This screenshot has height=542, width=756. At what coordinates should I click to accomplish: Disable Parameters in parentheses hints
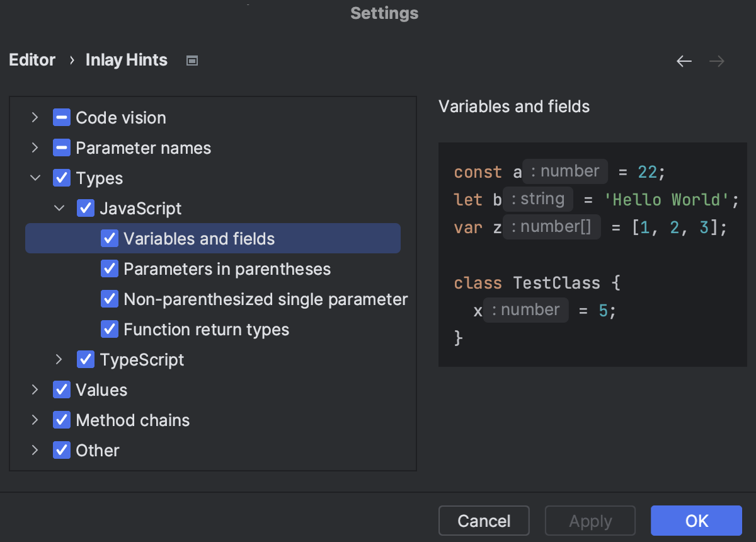(110, 268)
